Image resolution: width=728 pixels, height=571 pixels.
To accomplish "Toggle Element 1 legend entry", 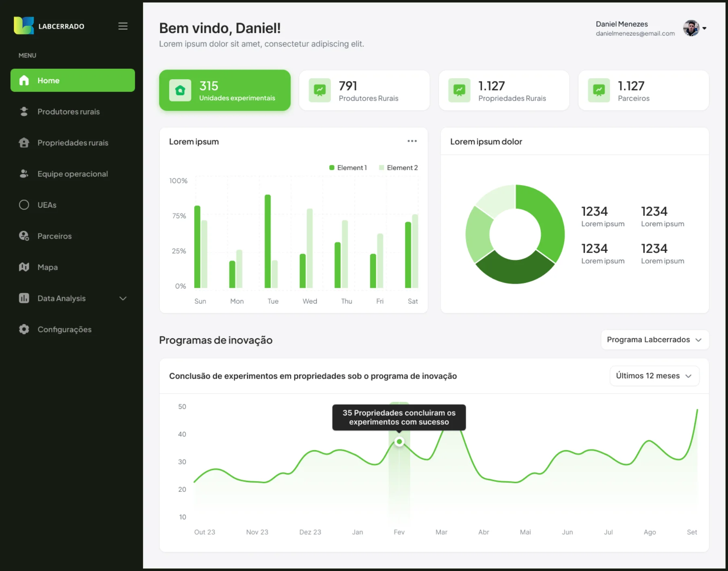I will 348,168.
